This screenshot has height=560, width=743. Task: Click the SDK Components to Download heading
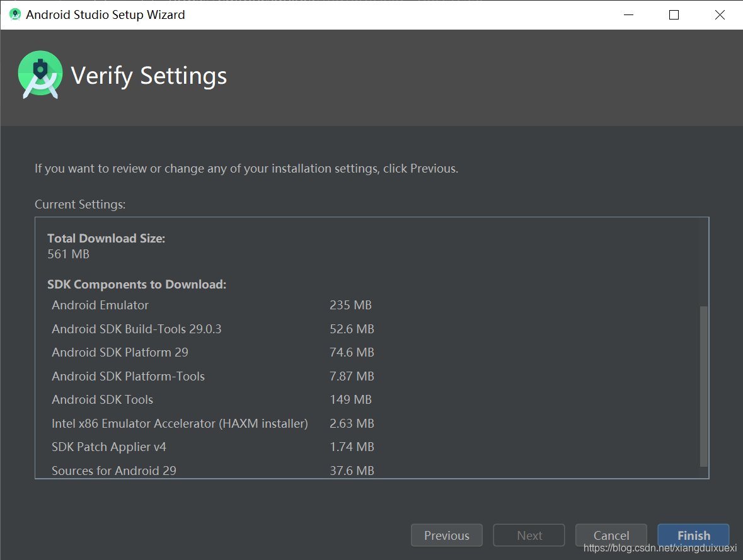coord(137,284)
